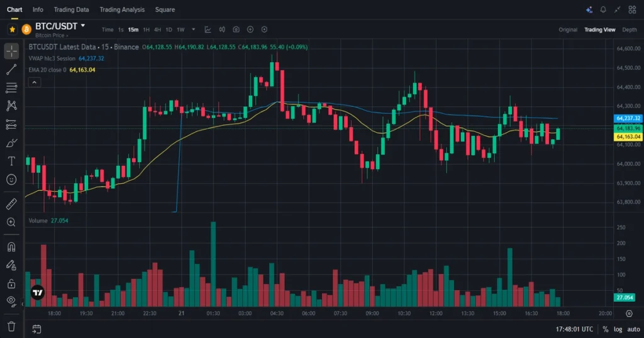
Task: Open chart settings gear near time axis
Action: point(629,313)
